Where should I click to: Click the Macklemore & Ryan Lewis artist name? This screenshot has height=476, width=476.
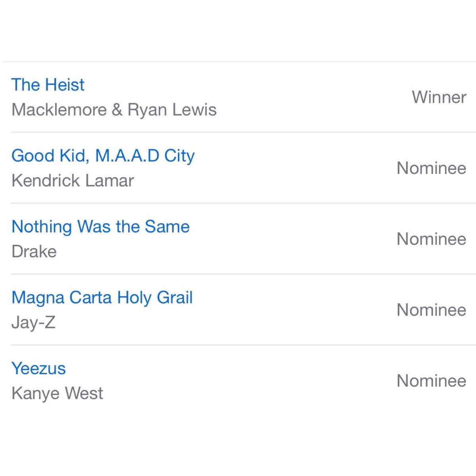click(x=114, y=110)
